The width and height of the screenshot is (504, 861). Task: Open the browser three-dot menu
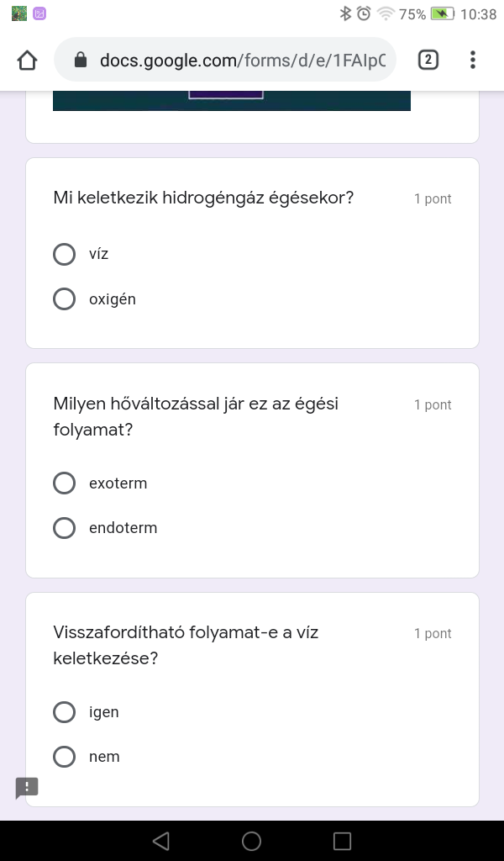(473, 60)
